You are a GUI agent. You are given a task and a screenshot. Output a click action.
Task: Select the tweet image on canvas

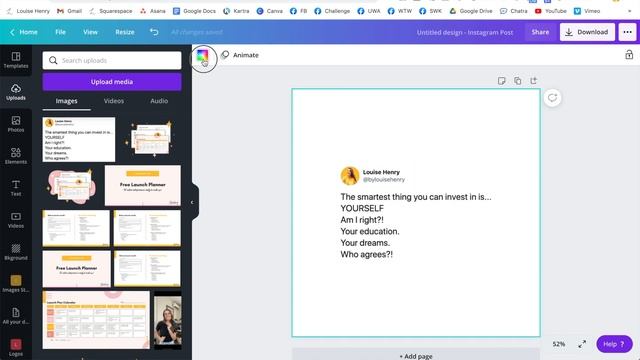tap(416, 213)
